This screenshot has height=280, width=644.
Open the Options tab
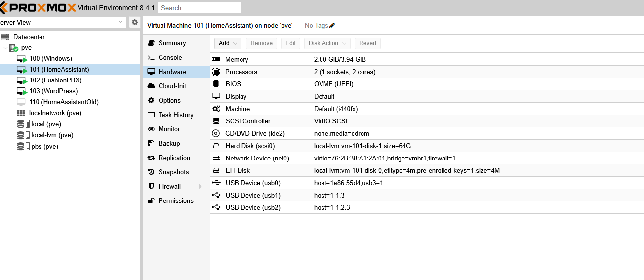click(x=177, y=101)
